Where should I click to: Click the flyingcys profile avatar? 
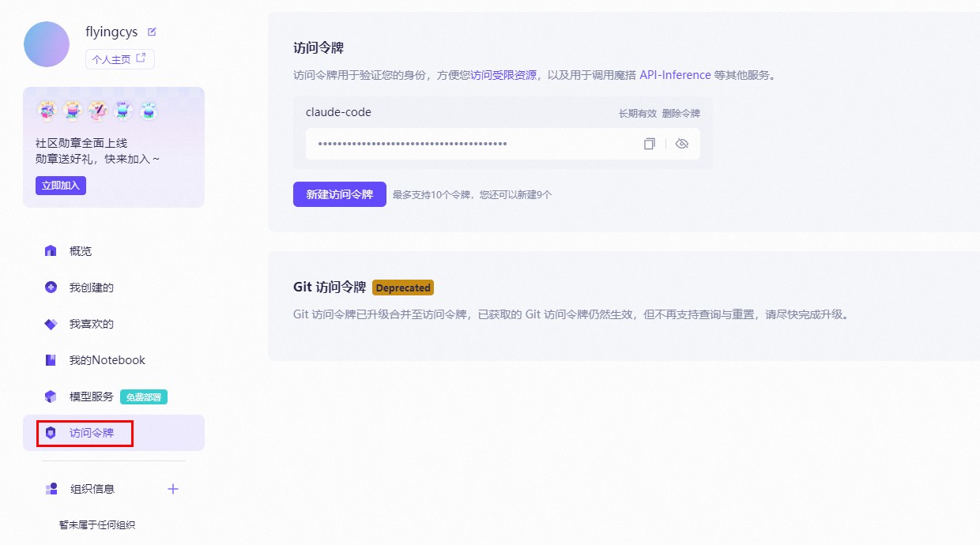click(x=46, y=44)
